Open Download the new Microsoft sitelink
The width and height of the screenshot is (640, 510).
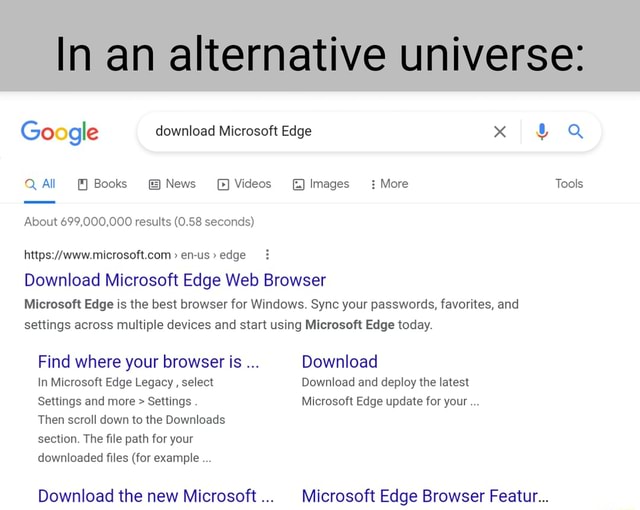pos(147,495)
